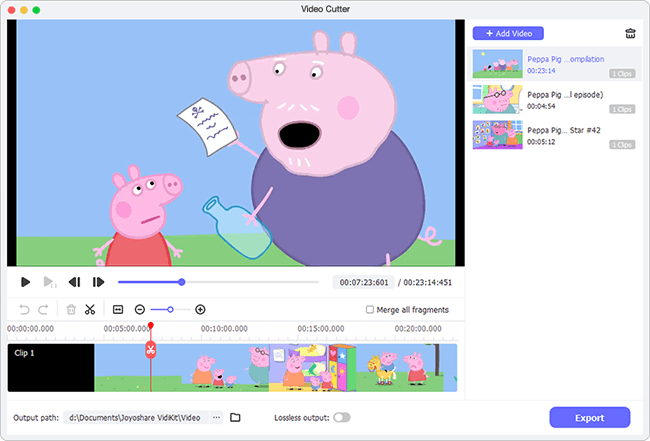Click the current time field 00:07:23:601
This screenshot has height=441, width=650.
pos(364,282)
